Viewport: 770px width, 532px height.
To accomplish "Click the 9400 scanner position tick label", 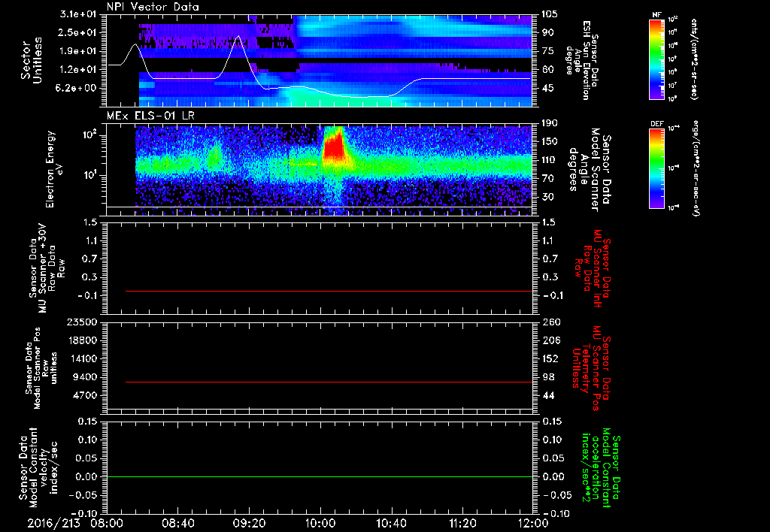I will [x=85, y=377].
